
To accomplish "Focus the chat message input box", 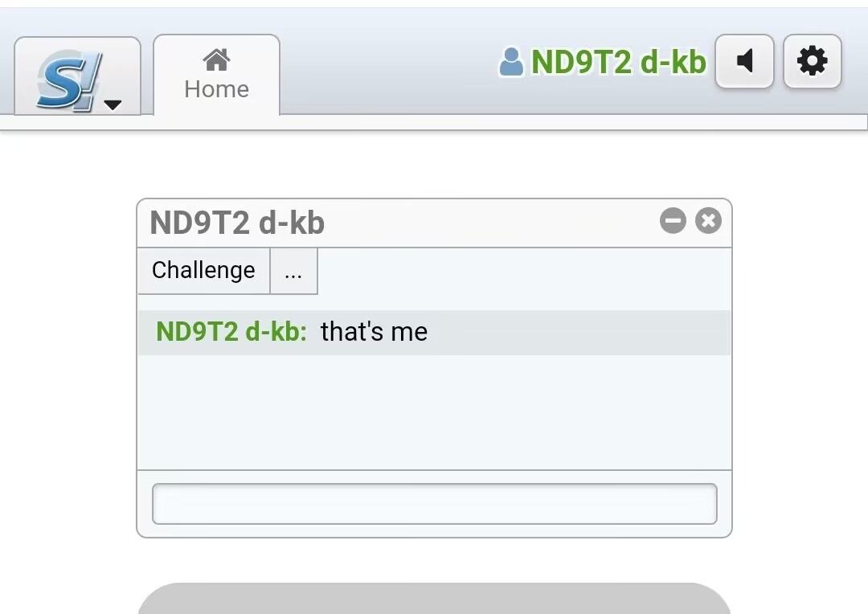I will tap(435, 504).
